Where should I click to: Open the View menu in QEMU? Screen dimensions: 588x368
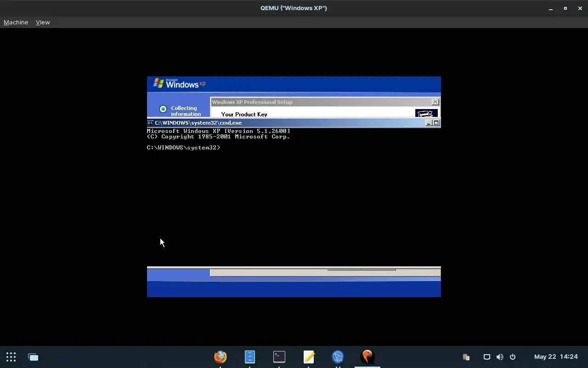[x=43, y=22]
